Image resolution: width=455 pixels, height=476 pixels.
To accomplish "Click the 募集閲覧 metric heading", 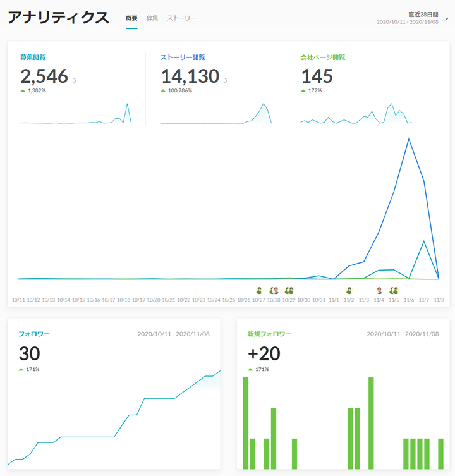I will click(33, 58).
